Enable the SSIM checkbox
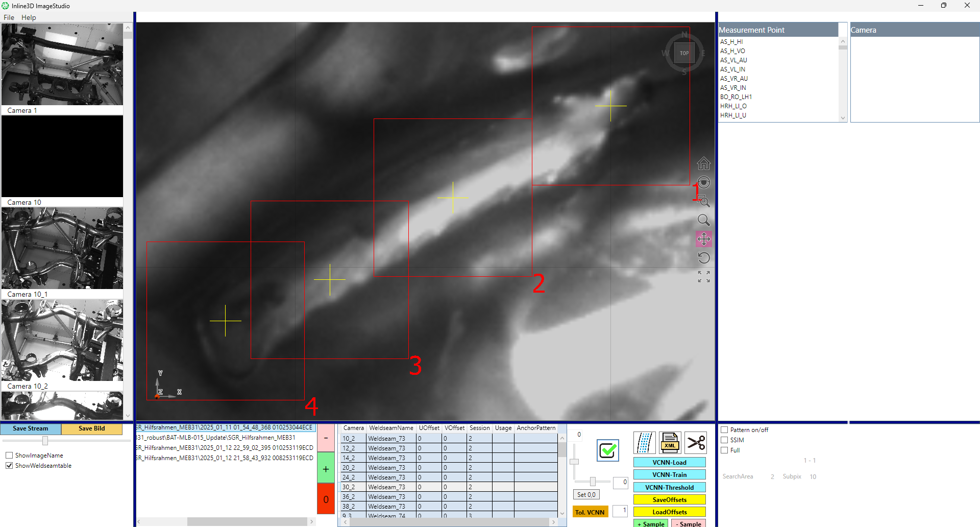 (x=724, y=440)
